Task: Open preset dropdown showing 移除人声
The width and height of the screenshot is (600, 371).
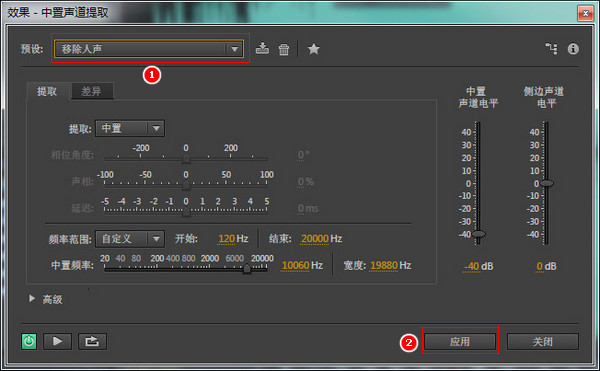Action: pos(149,49)
